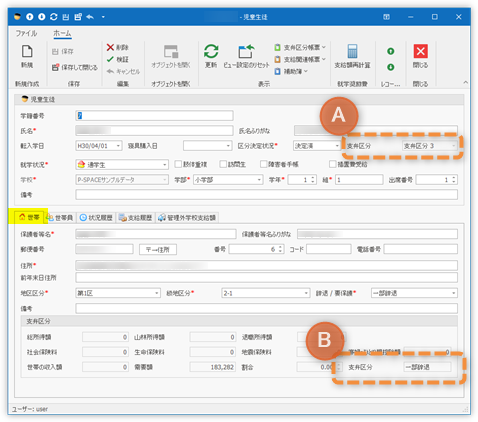This screenshot has height=422, width=478.
Task: Open the 寝具購入日 date dropdown
Action: click(x=228, y=146)
